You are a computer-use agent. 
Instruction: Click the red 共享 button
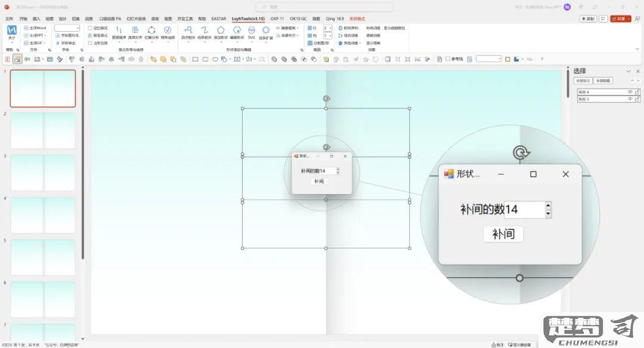click(x=621, y=19)
